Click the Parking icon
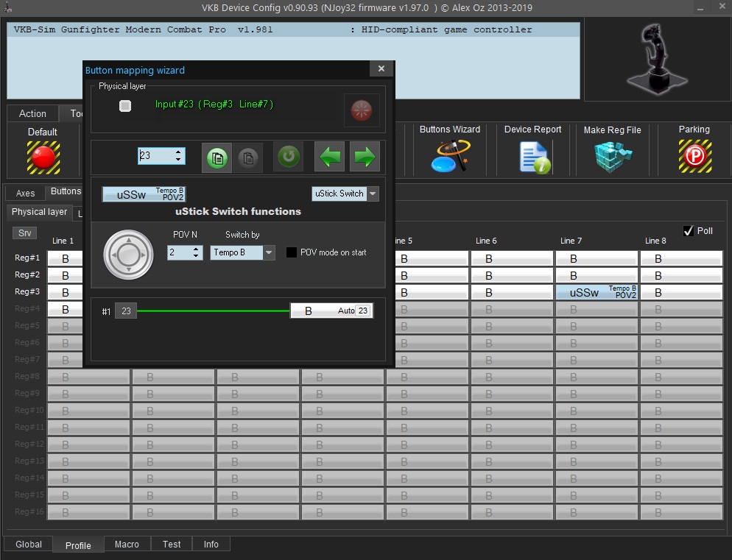The image size is (732, 560). pos(694,156)
